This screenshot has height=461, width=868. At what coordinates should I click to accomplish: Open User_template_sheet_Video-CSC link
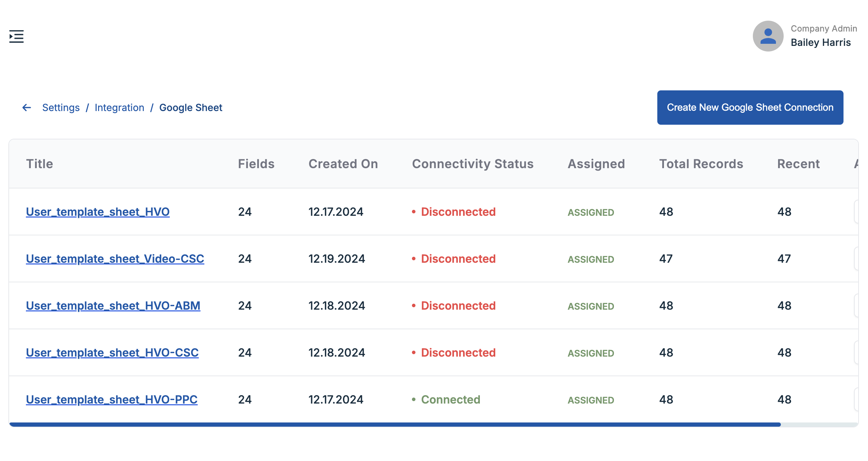click(x=115, y=259)
